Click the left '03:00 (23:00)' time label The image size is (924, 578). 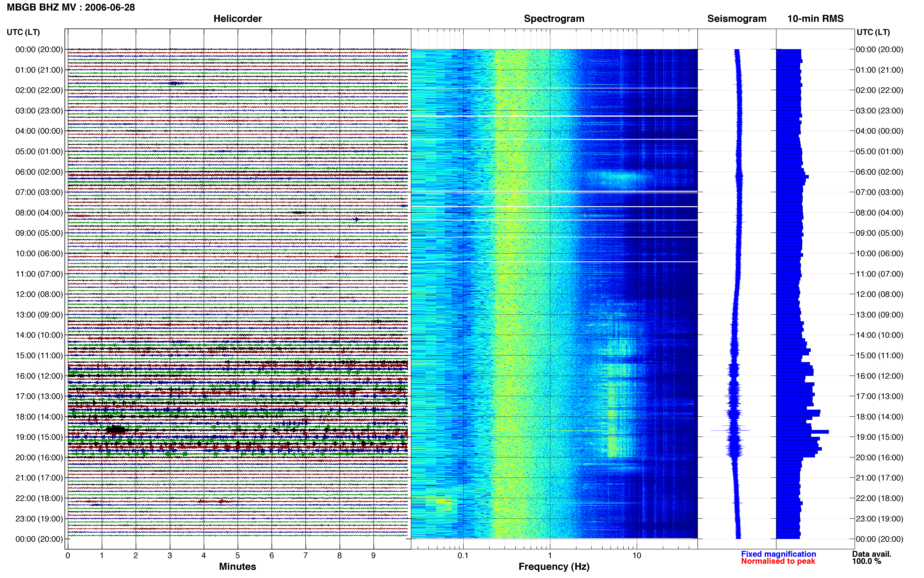[39, 110]
